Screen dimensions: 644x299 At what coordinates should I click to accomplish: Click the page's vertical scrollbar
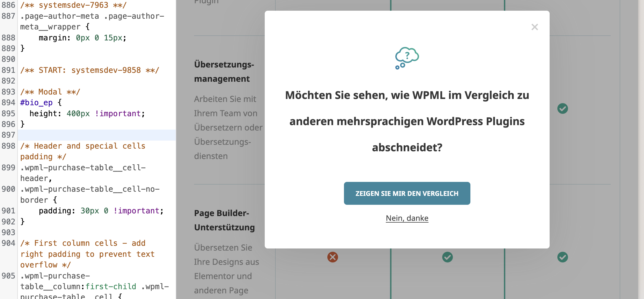(x=641, y=149)
